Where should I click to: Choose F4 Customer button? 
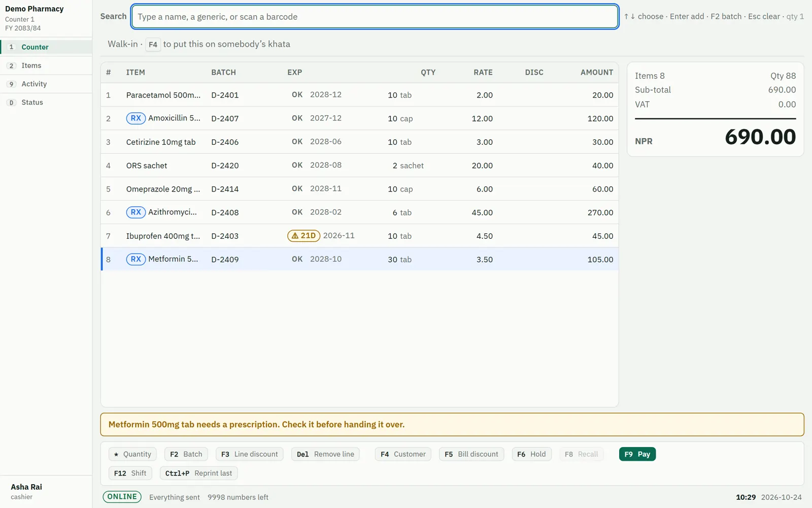click(x=403, y=454)
